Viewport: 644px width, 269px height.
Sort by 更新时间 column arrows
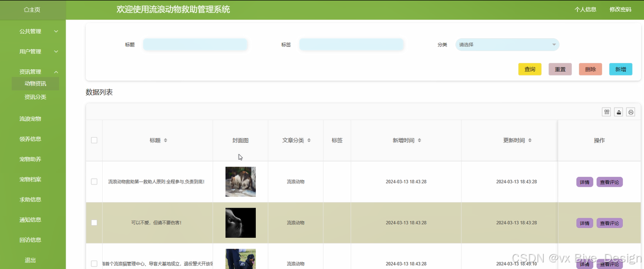coord(530,140)
